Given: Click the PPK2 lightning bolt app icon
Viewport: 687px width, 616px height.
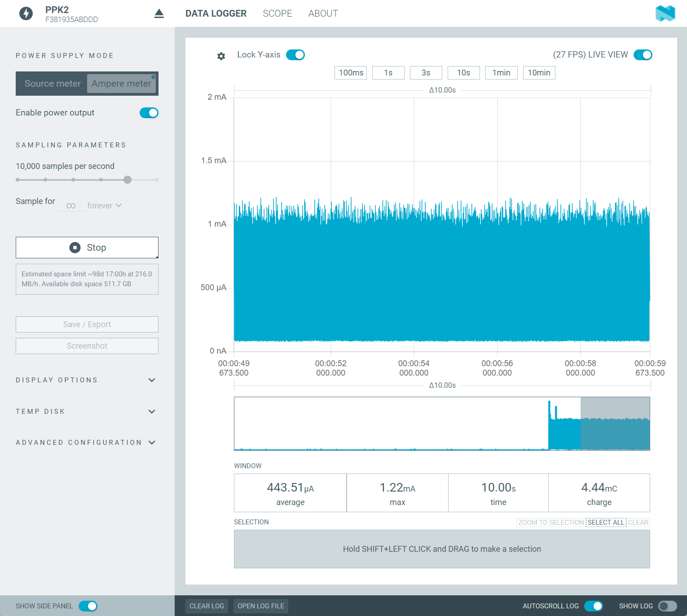Looking at the screenshot, I should (26, 13).
